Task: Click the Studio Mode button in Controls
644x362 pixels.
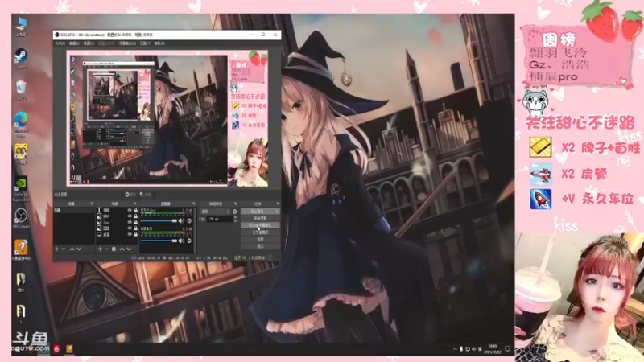Action: [x=260, y=232]
